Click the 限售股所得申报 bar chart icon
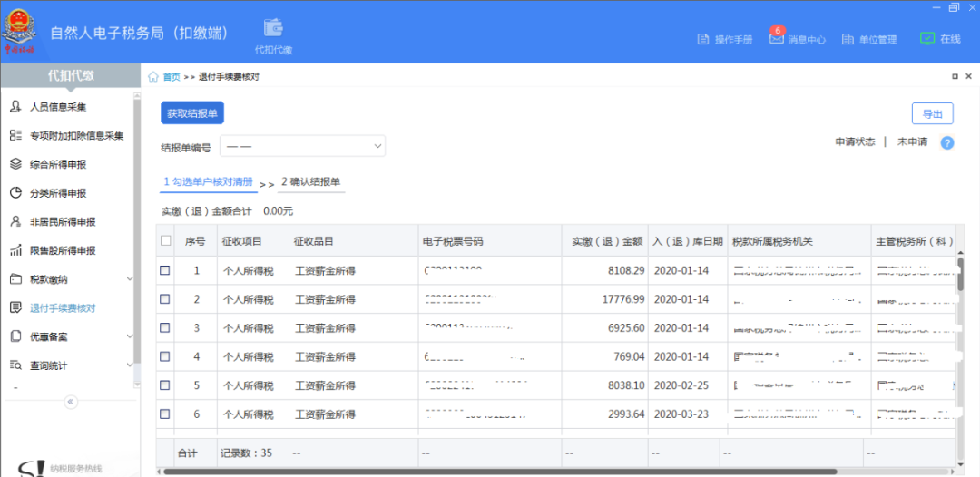This screenshot has width=980, height=477. 16,250
